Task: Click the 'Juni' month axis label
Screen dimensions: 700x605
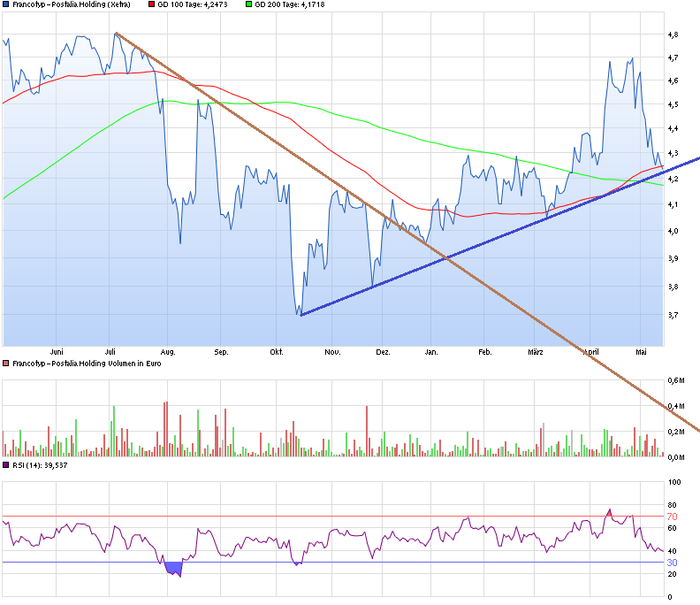Action: pos(57,352)
